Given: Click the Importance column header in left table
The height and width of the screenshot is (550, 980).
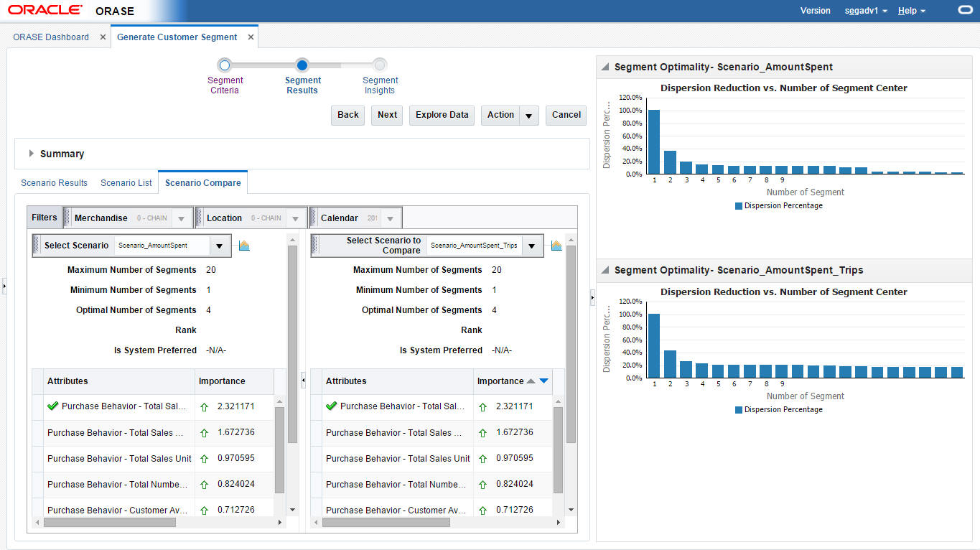Looking at the screenshot, I should [x=235, y=381].
